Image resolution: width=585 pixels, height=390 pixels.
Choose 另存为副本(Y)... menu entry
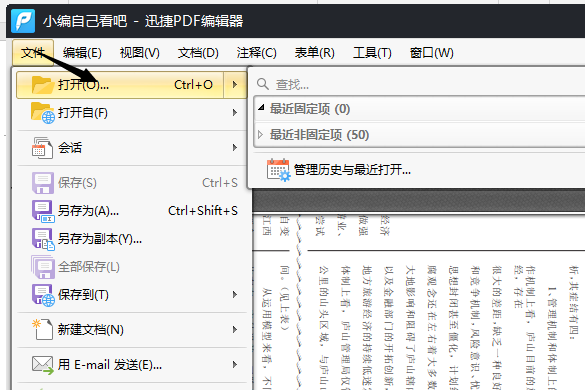tap(131, 239)
